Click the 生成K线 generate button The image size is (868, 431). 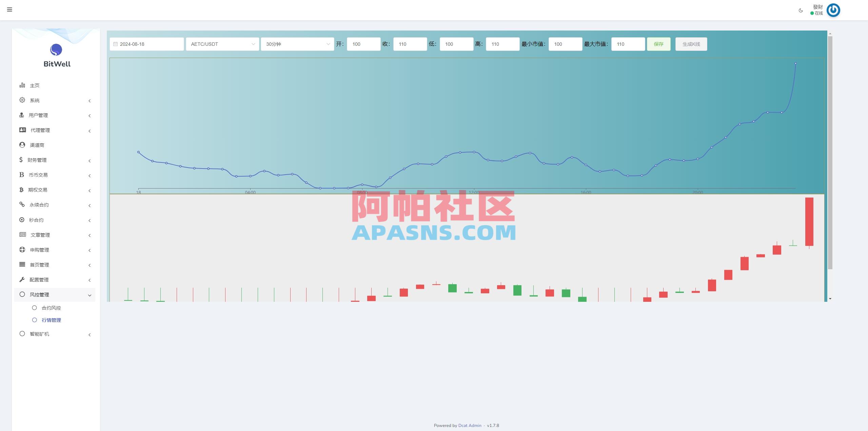click(x=691, y=44)
